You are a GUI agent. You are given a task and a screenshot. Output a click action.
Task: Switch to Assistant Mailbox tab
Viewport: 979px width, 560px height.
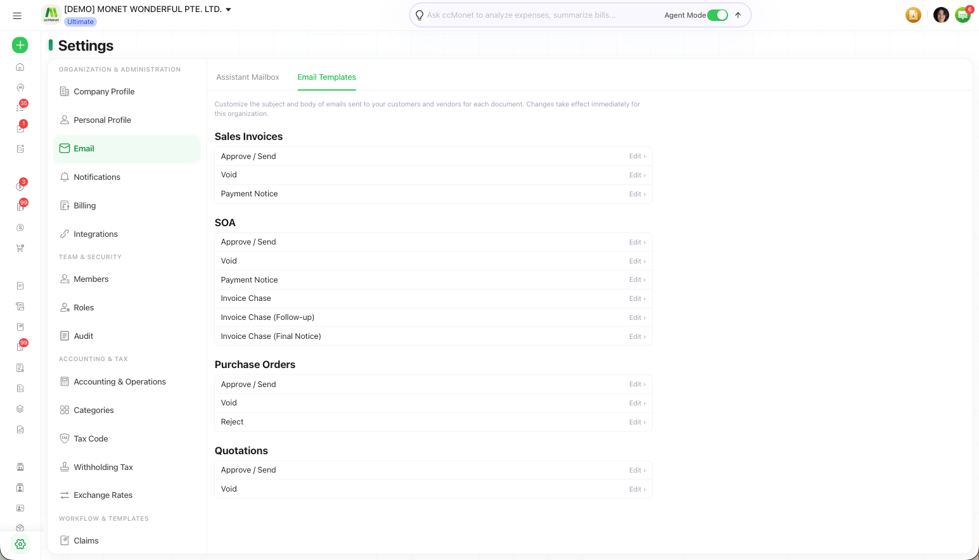[248, 77]
